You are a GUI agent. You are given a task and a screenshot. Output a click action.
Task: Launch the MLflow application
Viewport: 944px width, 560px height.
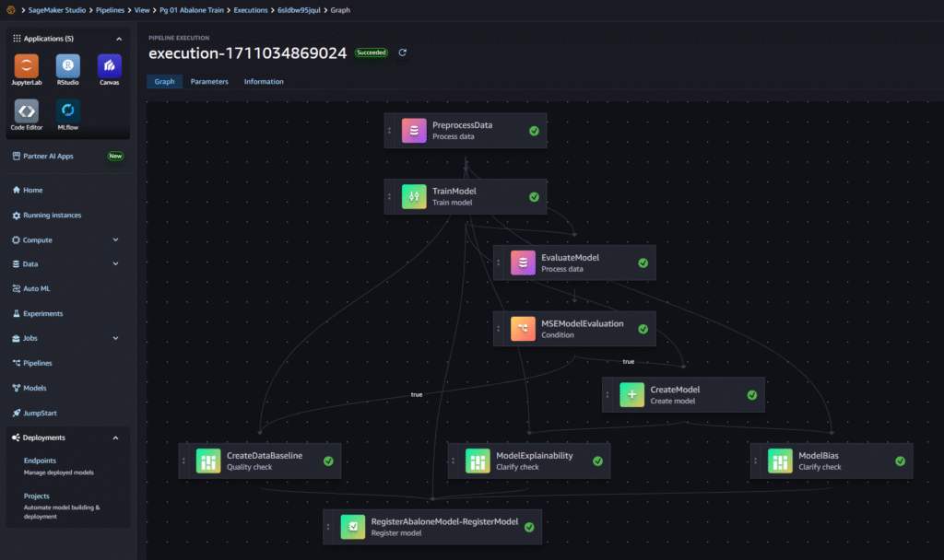(67, 111)
